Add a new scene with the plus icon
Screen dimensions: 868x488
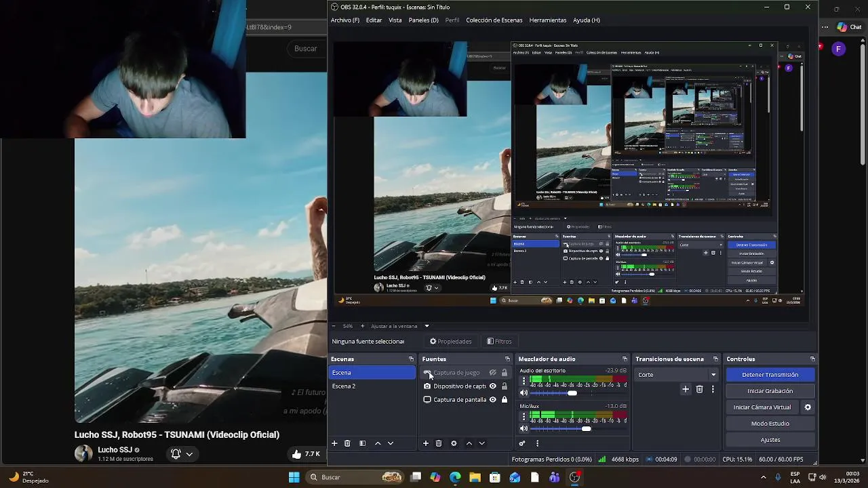[x=334, y=443]
